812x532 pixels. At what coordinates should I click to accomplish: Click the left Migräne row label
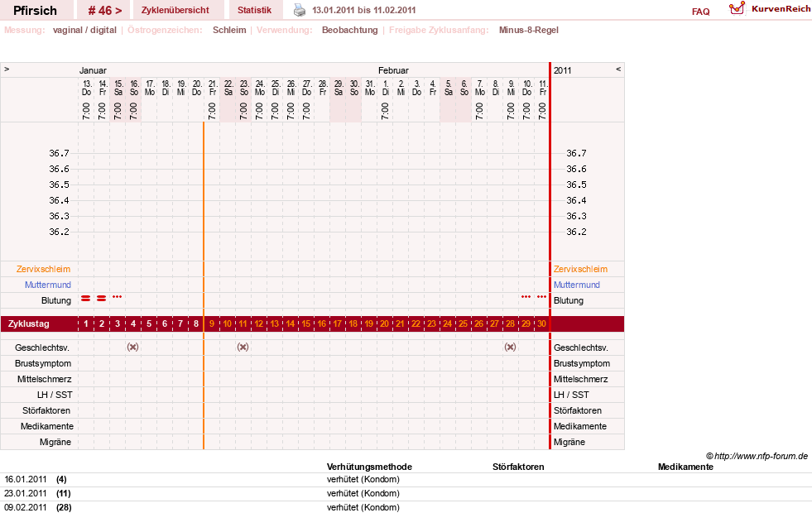pos(55,442)
